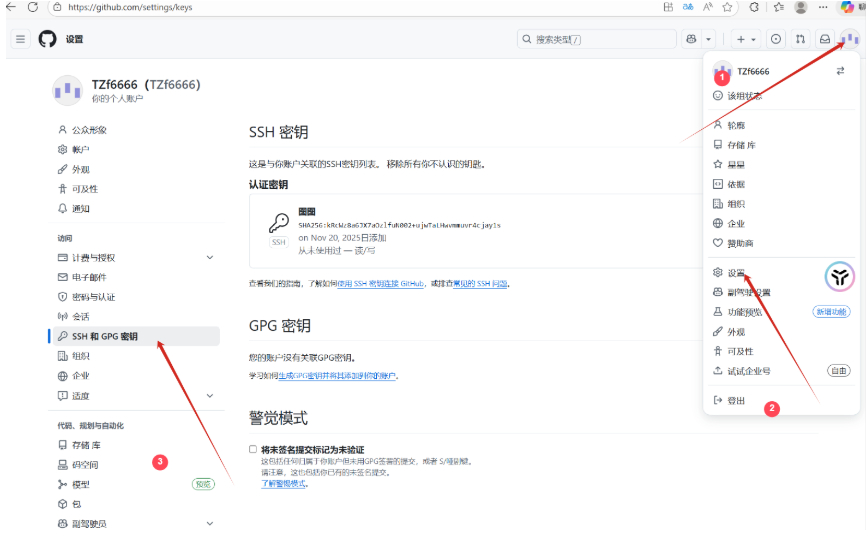868x545 pixels.
Task: Click the 新增功能 badge in user menu
Action: click(831, 312)
